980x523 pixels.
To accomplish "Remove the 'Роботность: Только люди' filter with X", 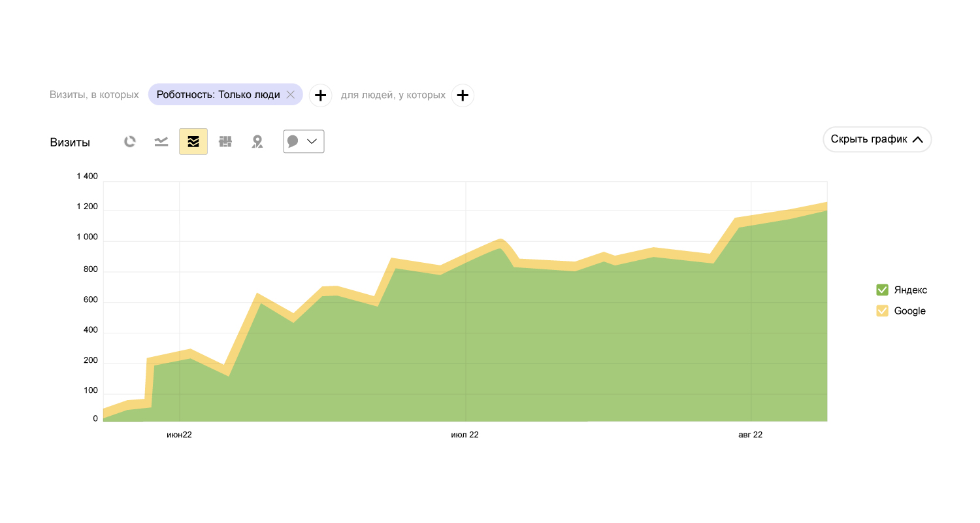I will [x=291, y=95].
